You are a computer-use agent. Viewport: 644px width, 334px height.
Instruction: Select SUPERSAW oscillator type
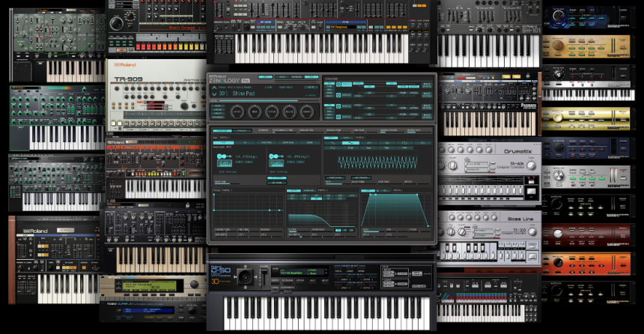(x=288, y=142)
